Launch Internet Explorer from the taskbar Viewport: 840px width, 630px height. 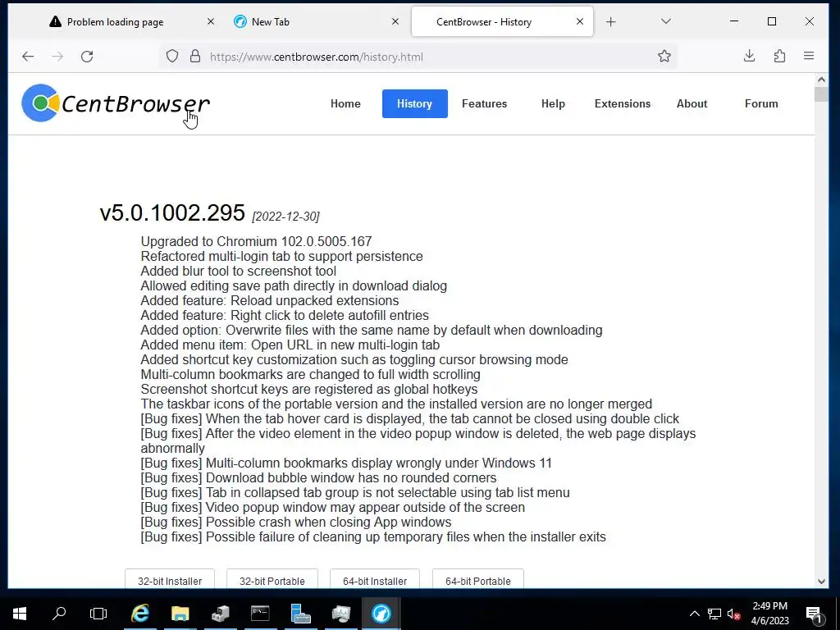(x=140, y=614)
